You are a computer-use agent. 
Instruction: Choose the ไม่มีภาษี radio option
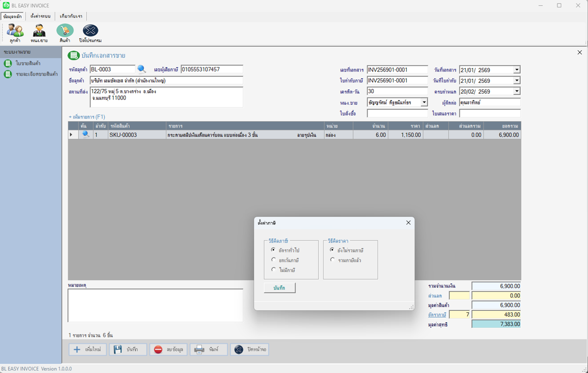coord(274,270)
